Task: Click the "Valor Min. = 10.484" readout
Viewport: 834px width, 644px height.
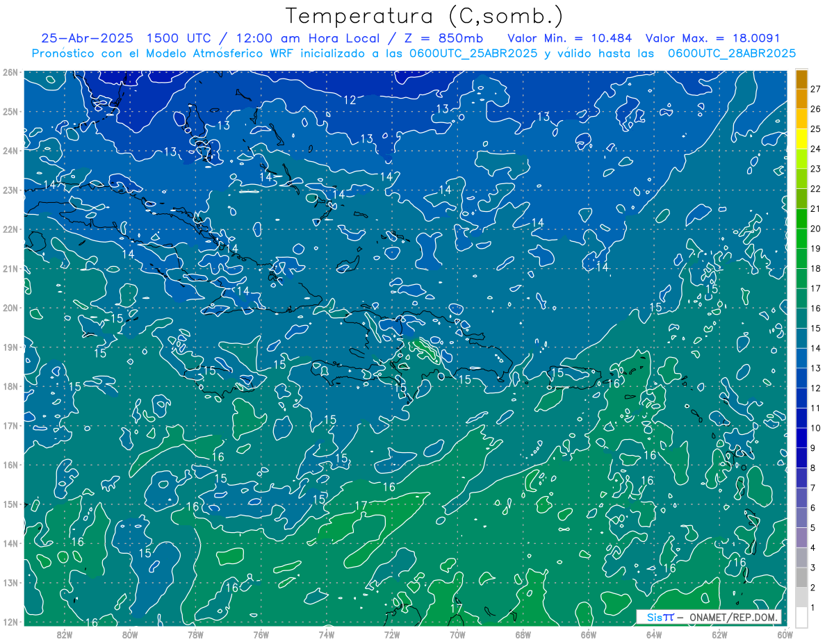Action: tap(570, 38)
